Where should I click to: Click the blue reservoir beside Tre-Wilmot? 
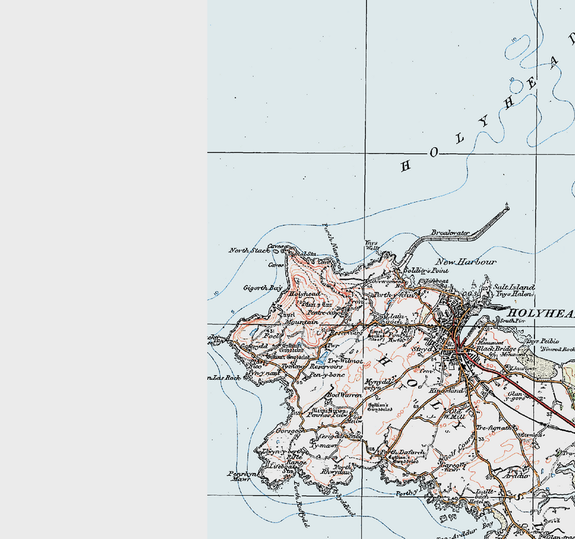[322, 357]
